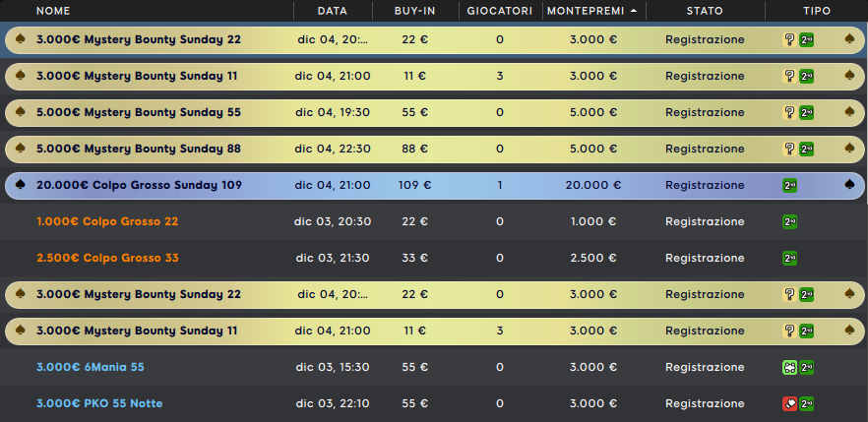Image resolution: width=868 pixels, height=422 pixels.
Task: Open the 3.000€ 6Mania 55 tournament
Action: 91,367
